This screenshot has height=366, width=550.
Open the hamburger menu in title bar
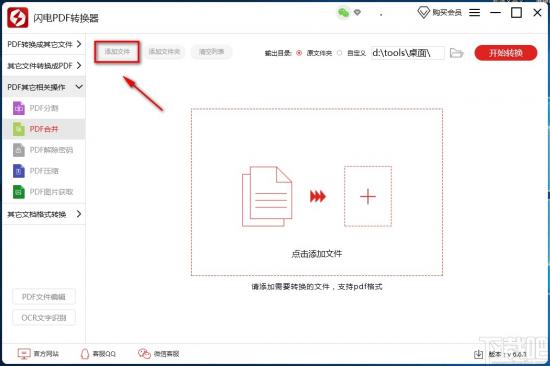tap(475, 13)
